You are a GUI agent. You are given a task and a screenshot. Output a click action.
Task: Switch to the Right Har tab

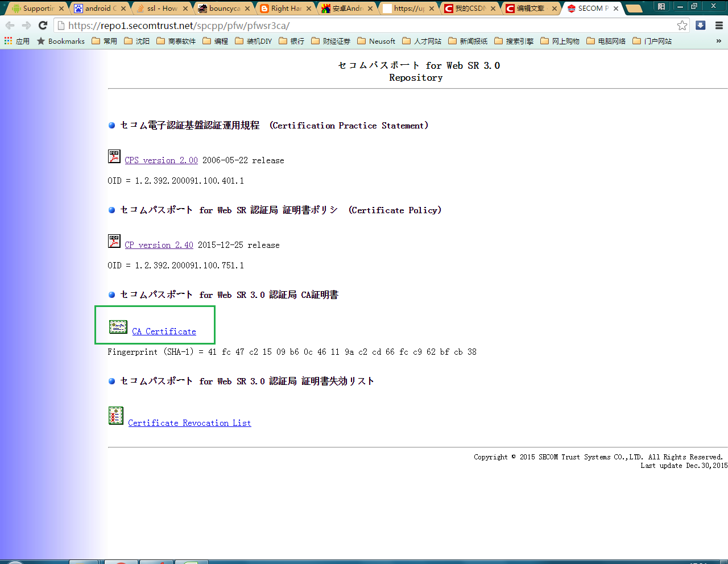click(285, 9)
